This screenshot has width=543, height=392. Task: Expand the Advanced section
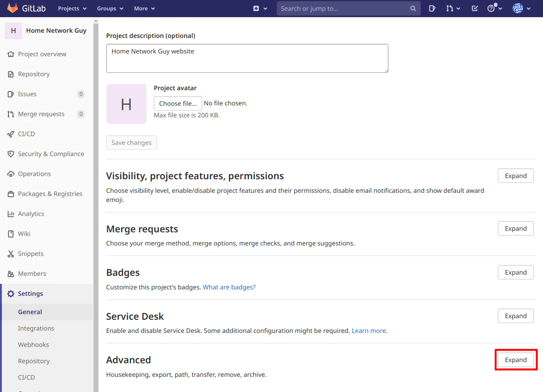coord(516,360)
